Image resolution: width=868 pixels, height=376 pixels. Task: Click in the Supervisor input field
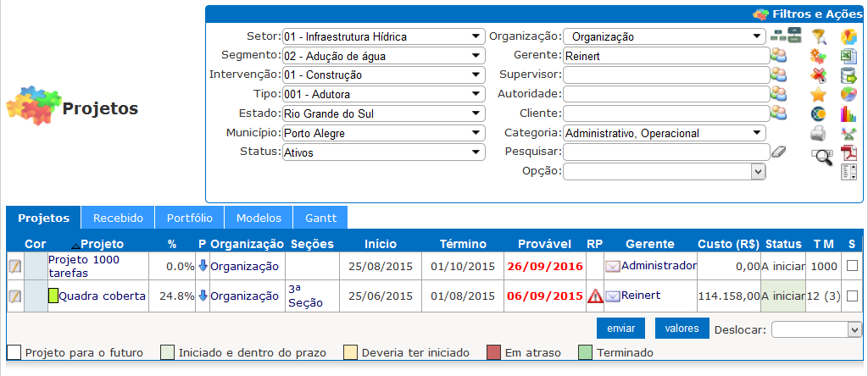click(666, 75)
